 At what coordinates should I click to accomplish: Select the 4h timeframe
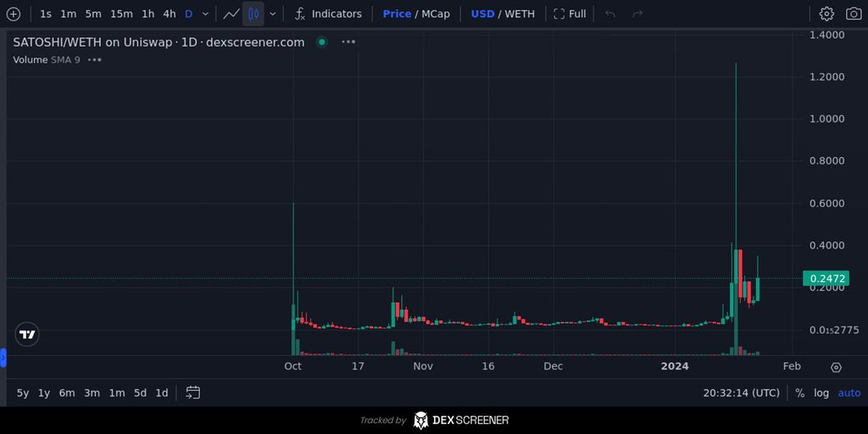click(x=170, y=14)
